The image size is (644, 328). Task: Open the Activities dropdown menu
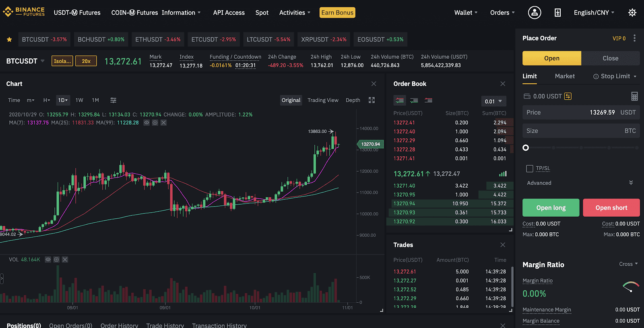[x=295, y=12]
